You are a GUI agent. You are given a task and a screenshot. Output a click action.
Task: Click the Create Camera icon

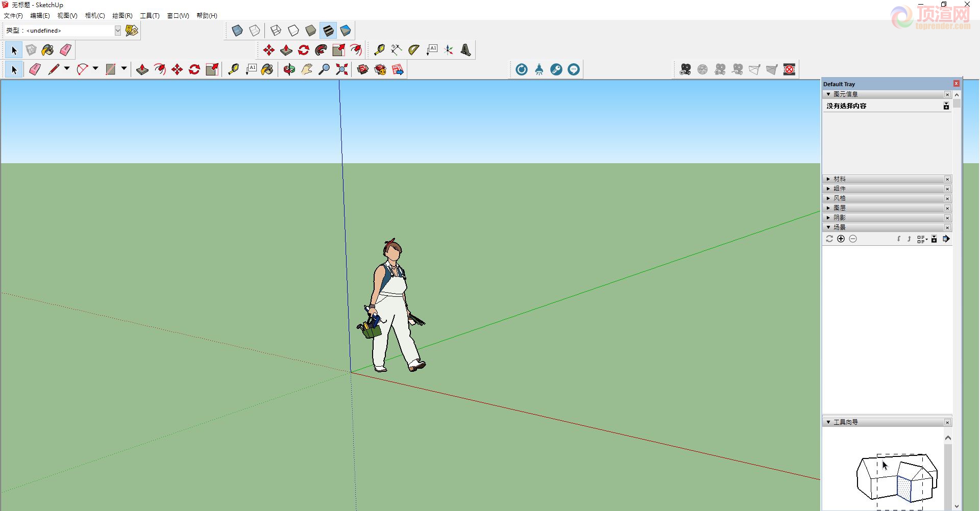[685, 69]
